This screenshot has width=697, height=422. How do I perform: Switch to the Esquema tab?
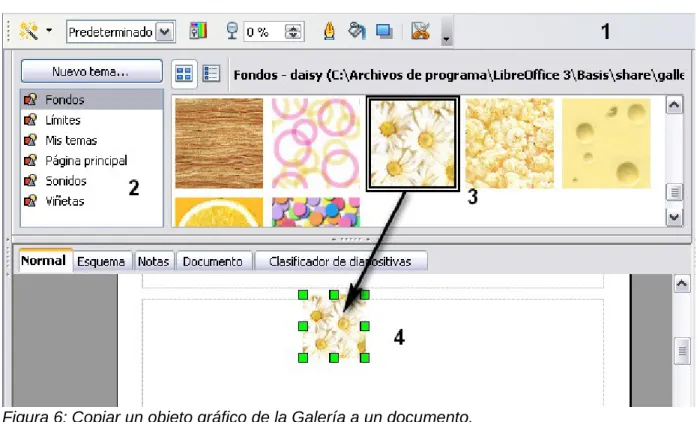(101, 261)
